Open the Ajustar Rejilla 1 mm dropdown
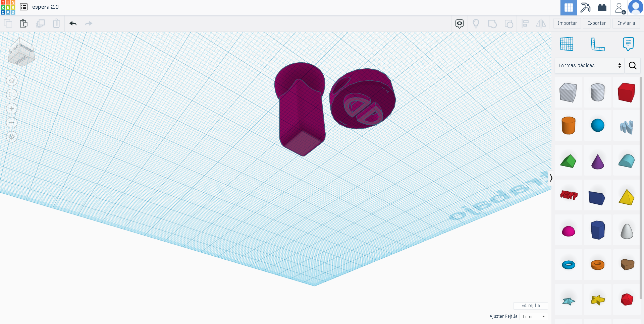This screenshot has height=324, width=644. tap(534, 317)
